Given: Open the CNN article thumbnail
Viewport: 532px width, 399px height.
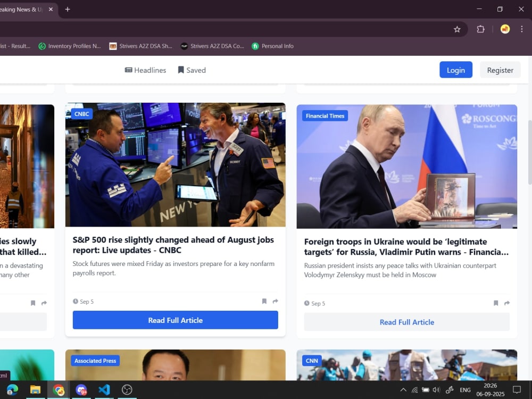Looking at the screenshot, I should click(x=407, y=365).
